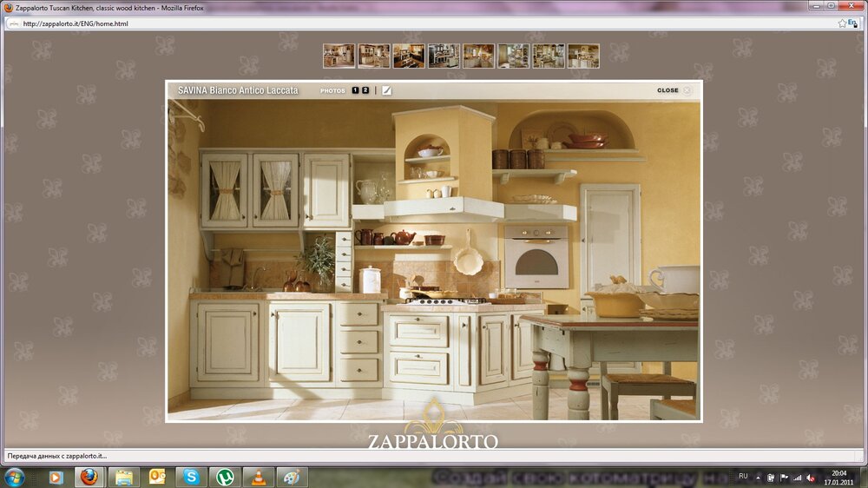Launch Windows Media Player from taskbar

(x=56, y=477)
